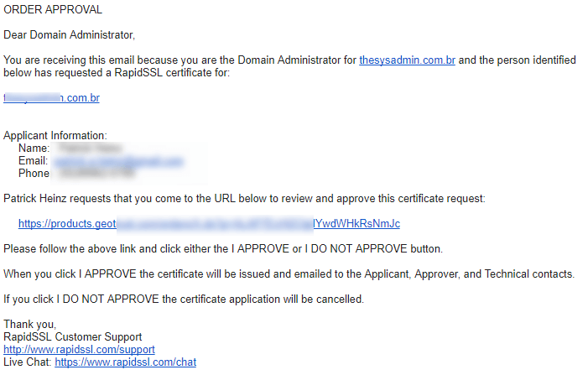Open the thesysadmin.com.br link
The width and height of the screenshot is (588, 375).
[408, 60]
